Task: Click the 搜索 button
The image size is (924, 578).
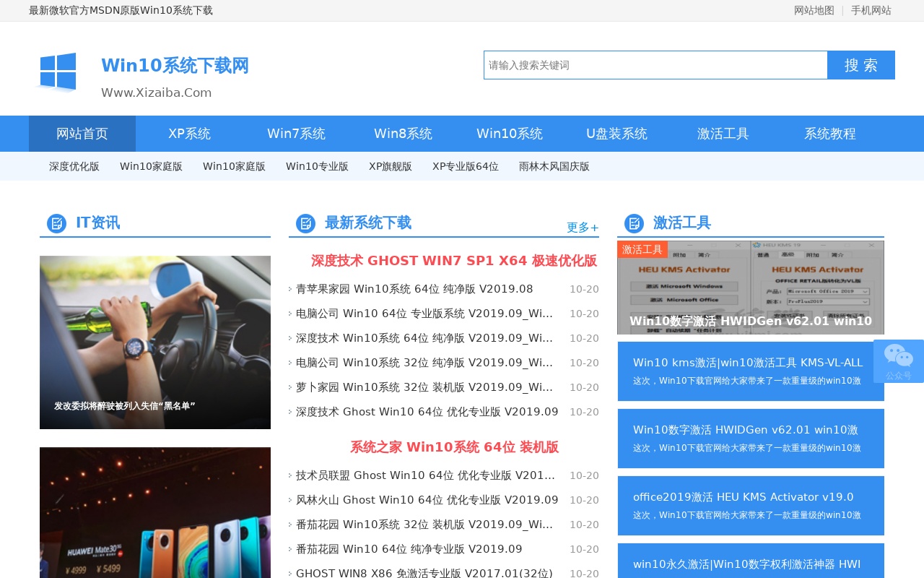Action: point(861,65)
